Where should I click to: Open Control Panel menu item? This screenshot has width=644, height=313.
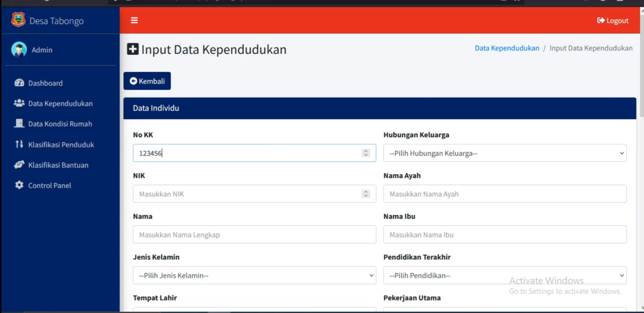[49, 186]
